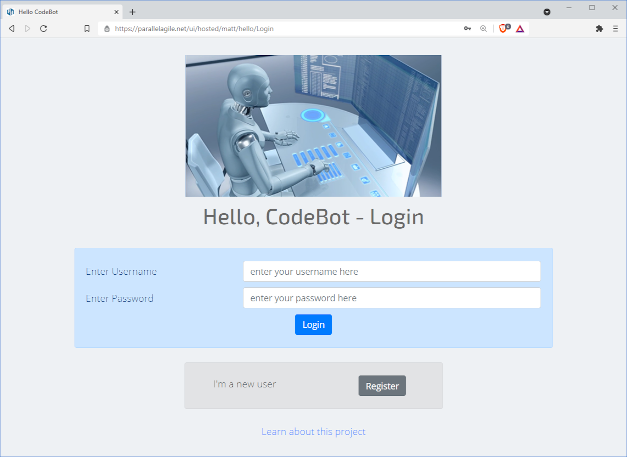The height and width of the screenshot is (457, 627).
Task: Select the Hello CodeBot tab
Action: [x=63, y=12]
